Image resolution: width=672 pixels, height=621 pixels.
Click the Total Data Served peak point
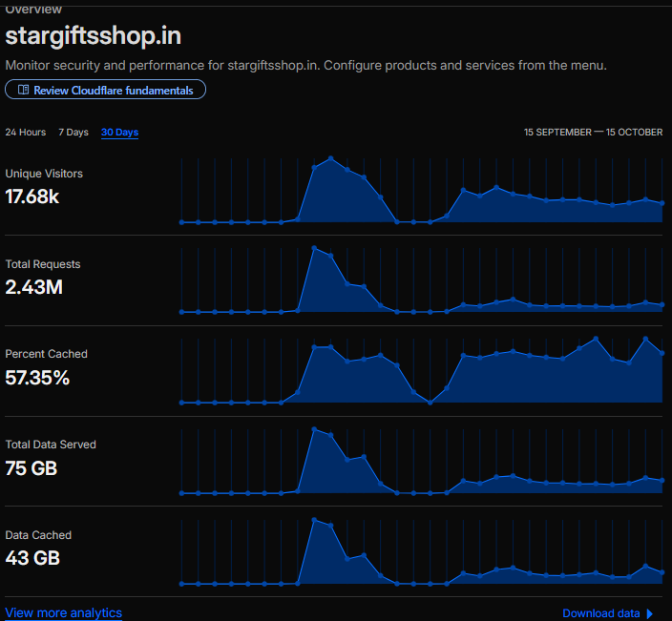[314, 429]
